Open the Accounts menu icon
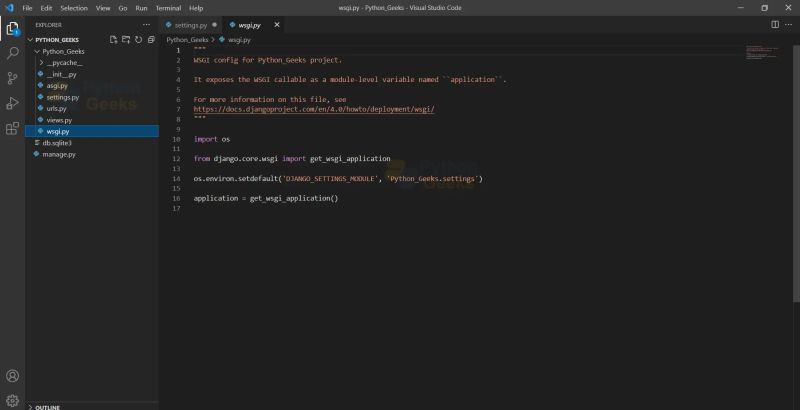The image size is (800, 410). pyautogui.click(x=12, y=376)
